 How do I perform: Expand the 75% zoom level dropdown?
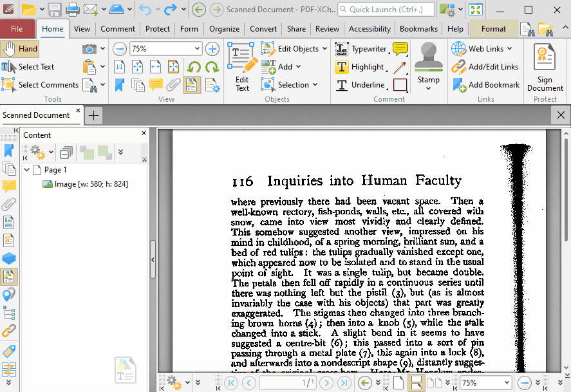pyautogui.click(x=197, y=49)
